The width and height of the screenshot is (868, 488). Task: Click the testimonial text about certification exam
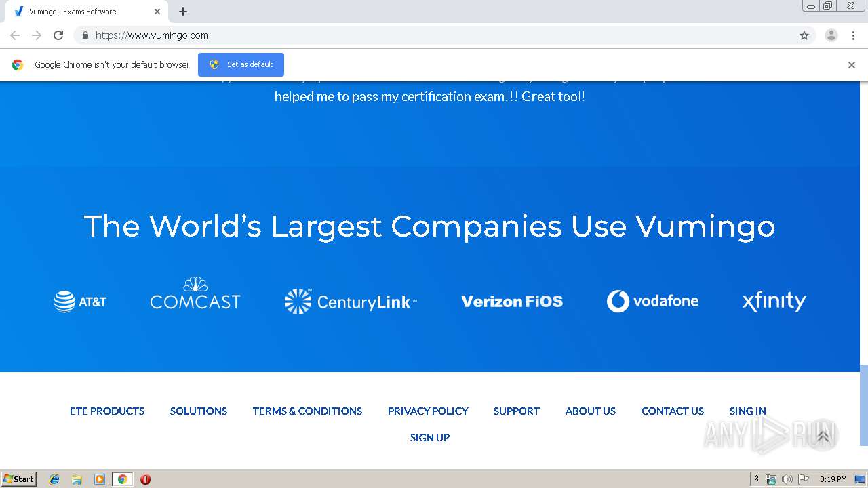coord(430,96)
